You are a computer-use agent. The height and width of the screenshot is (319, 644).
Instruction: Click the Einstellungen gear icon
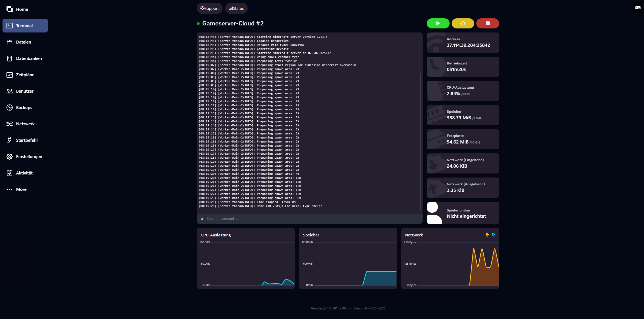click(10, 157)
